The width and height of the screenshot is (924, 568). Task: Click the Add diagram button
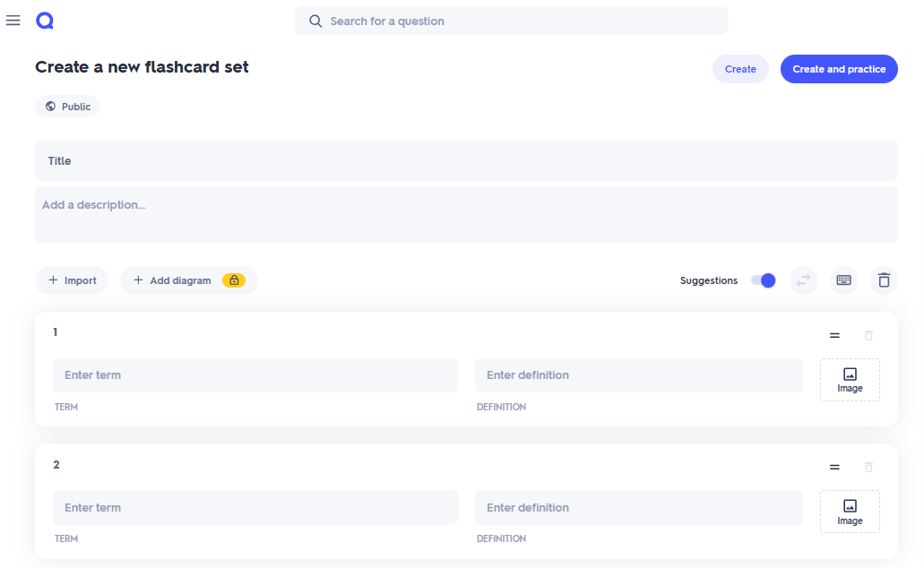coord(188,280)
